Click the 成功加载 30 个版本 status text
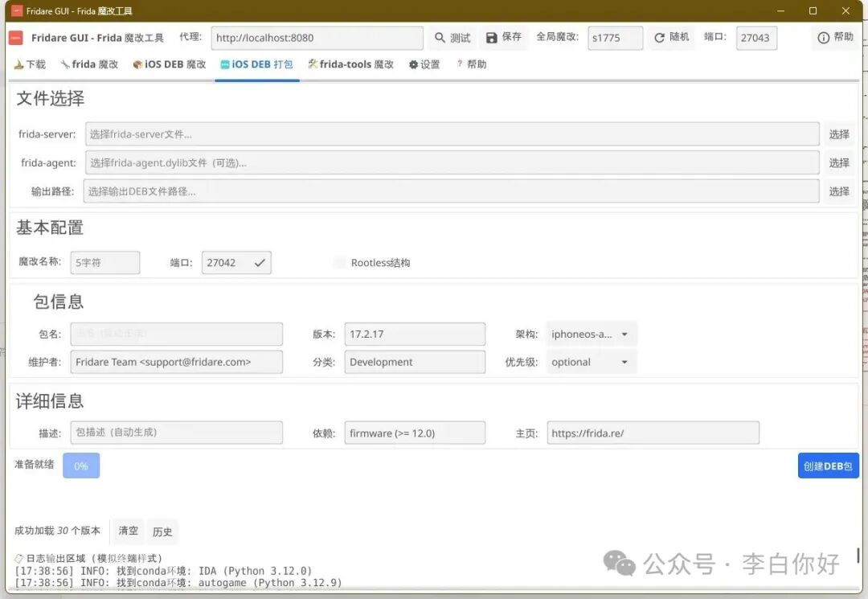868x599 pixels. pos(57,531)
